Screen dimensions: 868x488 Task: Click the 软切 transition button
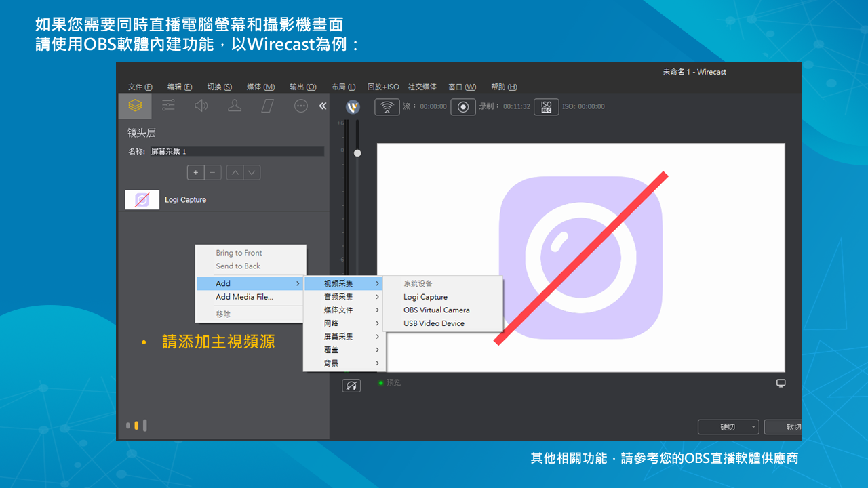pos(783,427)
